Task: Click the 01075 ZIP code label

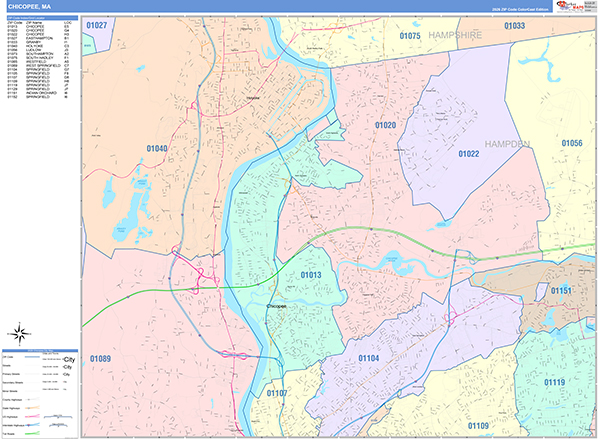Action: [x=410, y=35]
